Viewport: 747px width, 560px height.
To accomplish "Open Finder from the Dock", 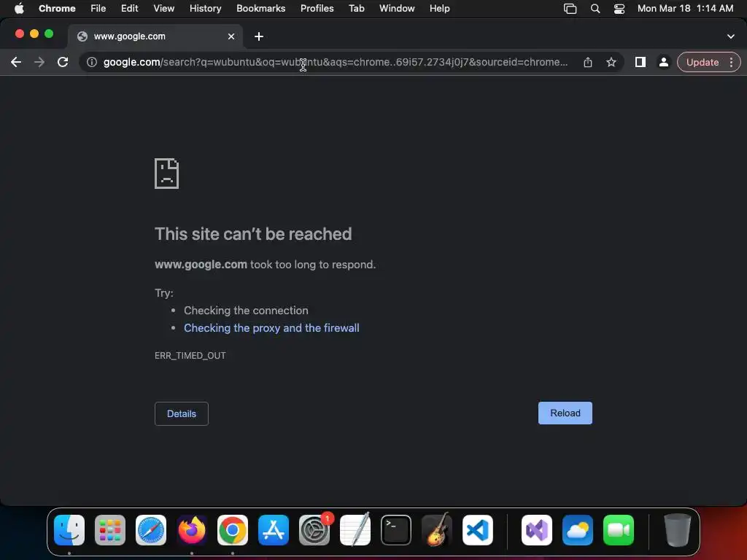I will coord(69,530).
